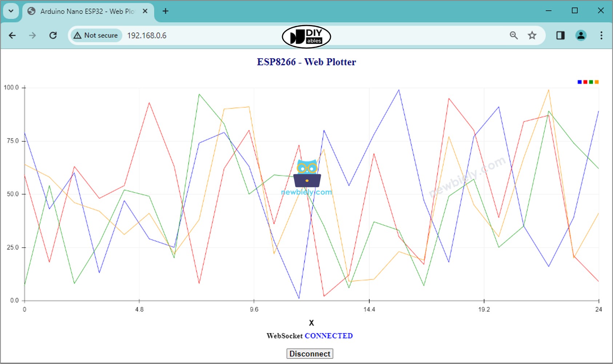Screen dimensions: 613x364
Task: Reload the current web plotter page
Action: coord(53,35)
